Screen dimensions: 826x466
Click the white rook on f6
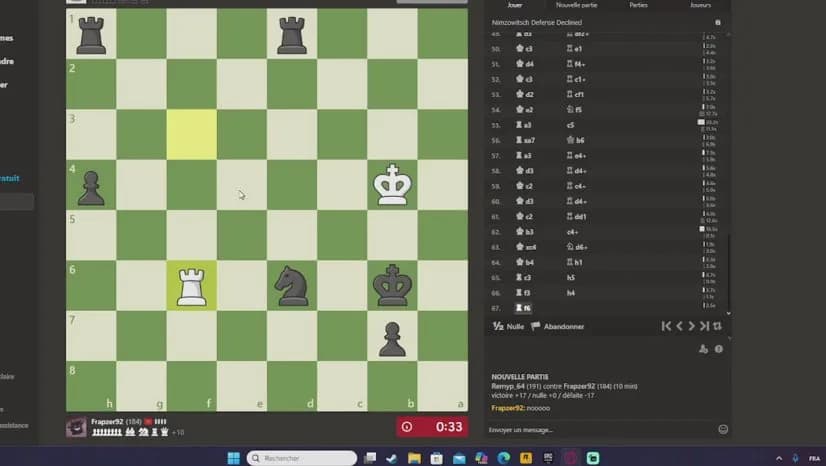(x=191, y=286)
